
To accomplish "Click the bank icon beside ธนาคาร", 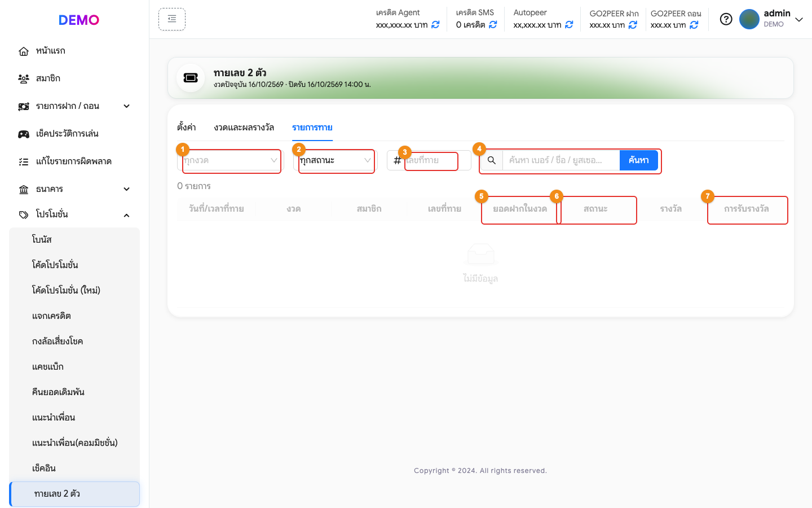I will coord(24,190).
